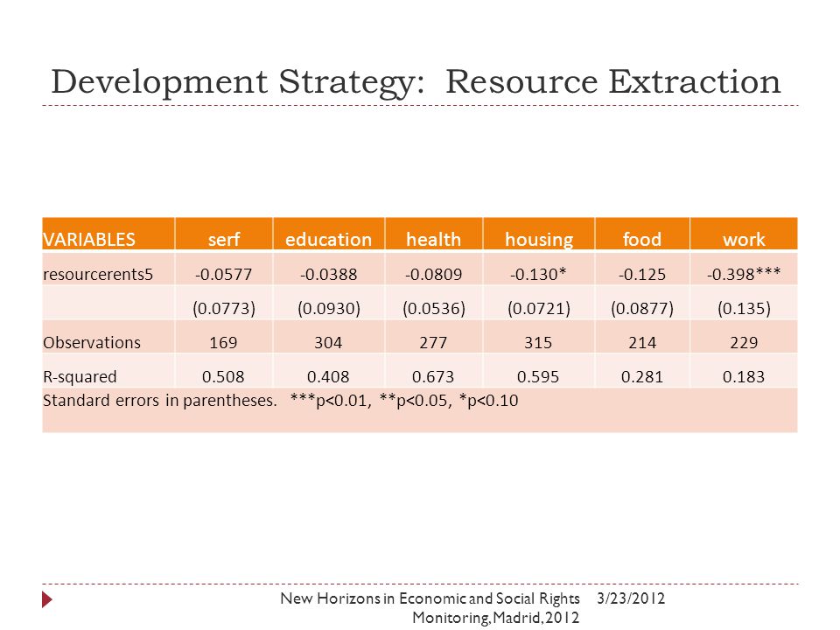Click the R-squared value 0.595
The height and width of the screenshot is (630, 840).
[538, 376]
